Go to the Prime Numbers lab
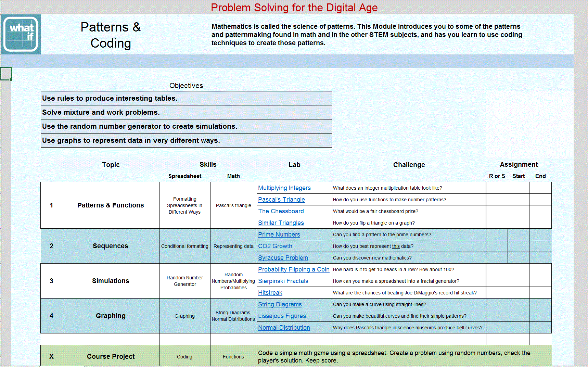This screenshot has height=367, width=588. (x=279, y=235)
